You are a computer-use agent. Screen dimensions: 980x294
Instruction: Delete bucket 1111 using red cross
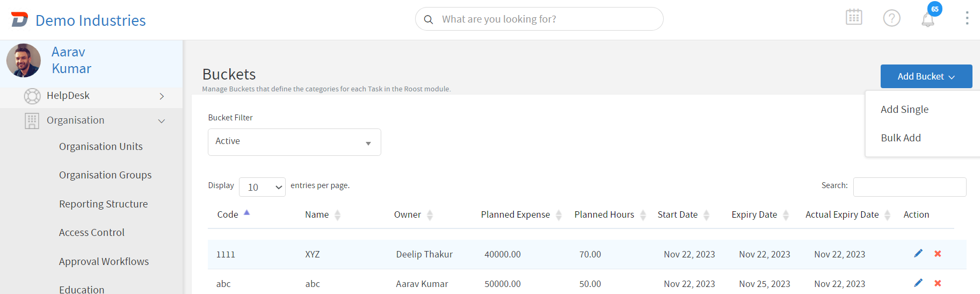click(938, 254)
